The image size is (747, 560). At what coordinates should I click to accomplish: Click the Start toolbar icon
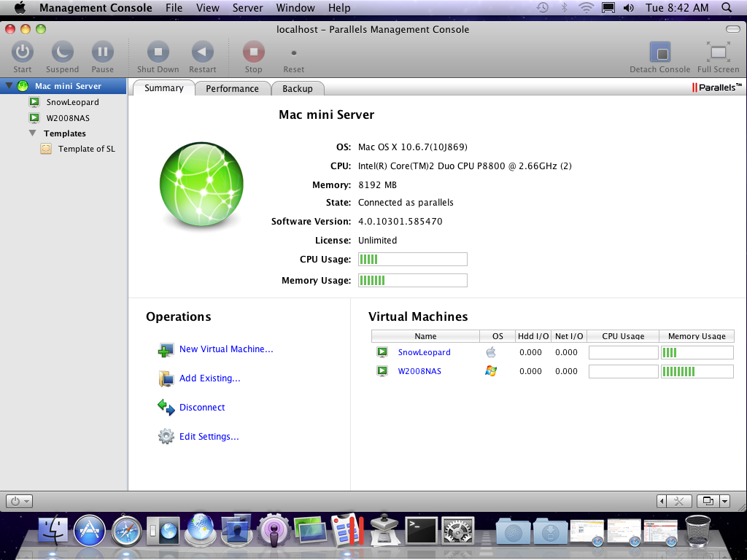pos(23,52)
